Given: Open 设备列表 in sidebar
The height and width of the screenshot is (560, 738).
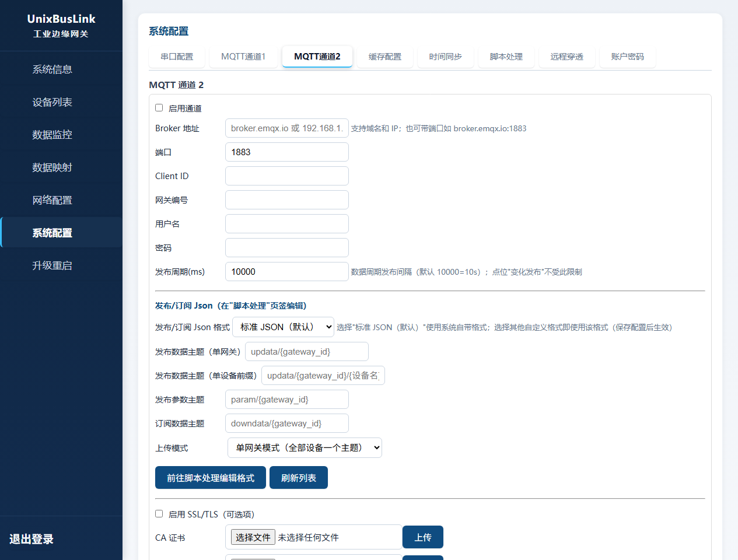Looking at the screenshot, I should pos(61,102).
